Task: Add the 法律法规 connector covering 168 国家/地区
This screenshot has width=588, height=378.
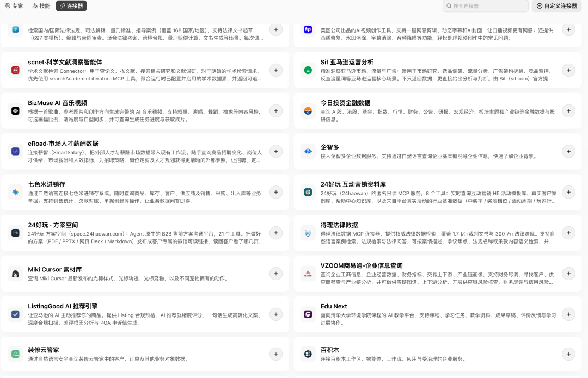Action: 276,29
